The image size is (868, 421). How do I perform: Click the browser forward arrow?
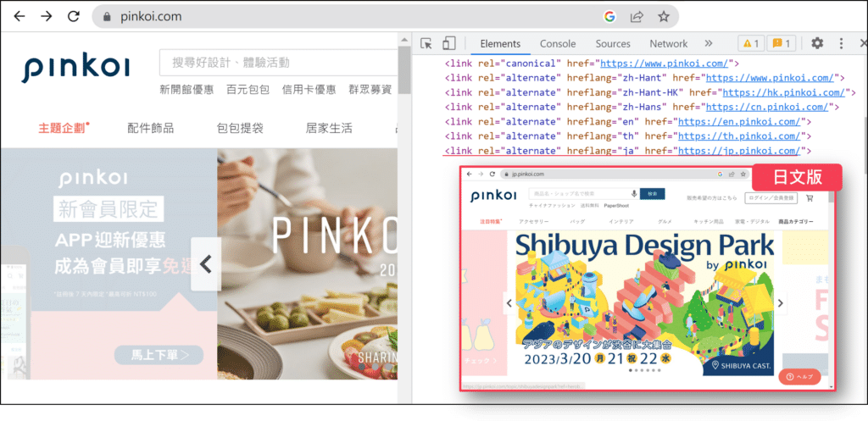tap(46, 16)
